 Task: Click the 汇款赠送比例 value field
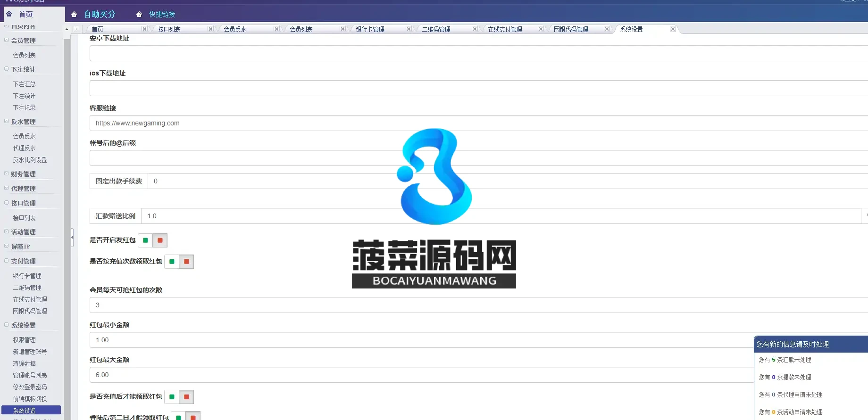(x=501, y=216)
